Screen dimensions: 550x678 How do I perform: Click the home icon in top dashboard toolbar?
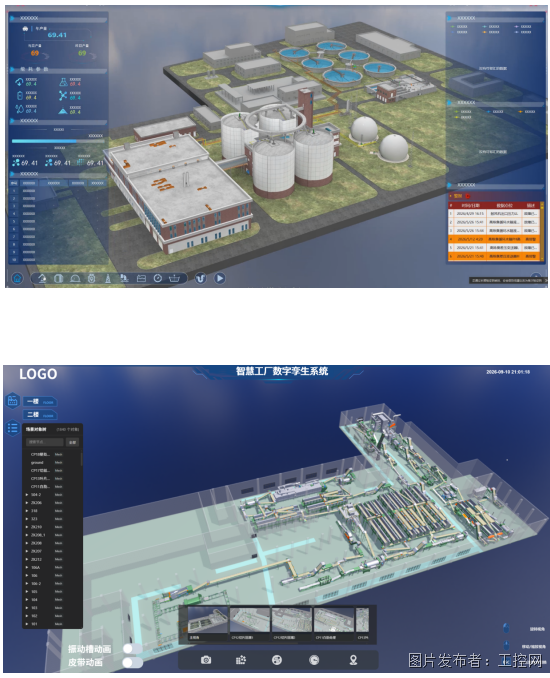17,278
